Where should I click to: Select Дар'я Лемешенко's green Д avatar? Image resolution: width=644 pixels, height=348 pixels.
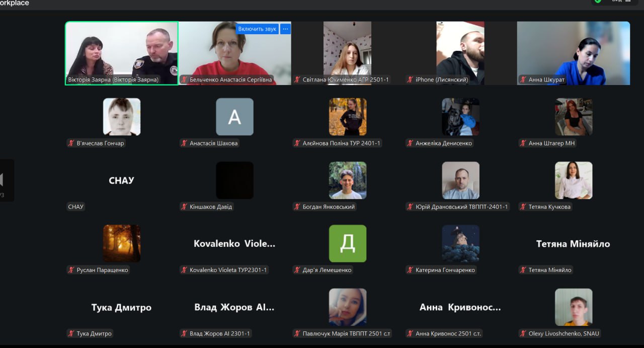[348, 243]
